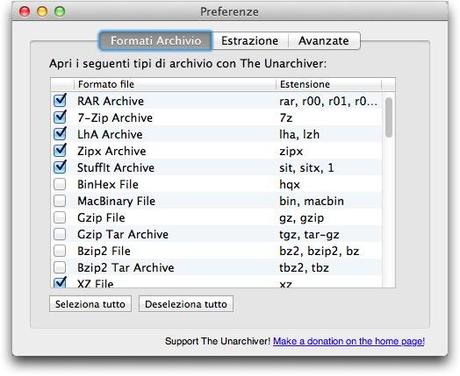This screenshot has height=376, width=460.
Task: Uncheck the RAR Archive checkbox
Action: tap(60, 101)
